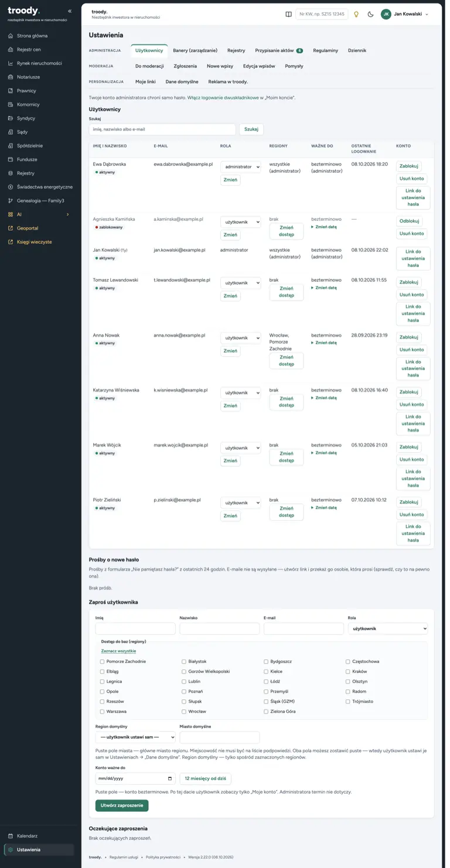Open the Moje linki tab
Viewport: 450px width, 868px height.
(145, 81)
